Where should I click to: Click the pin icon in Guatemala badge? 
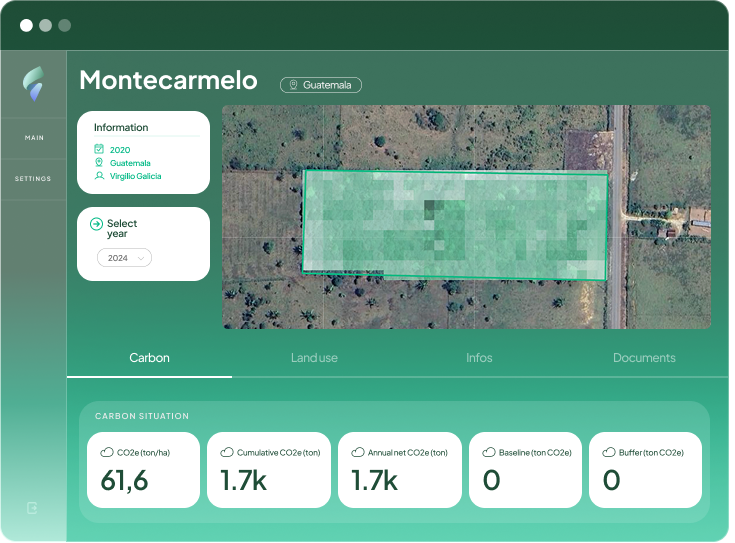(293, 85)
